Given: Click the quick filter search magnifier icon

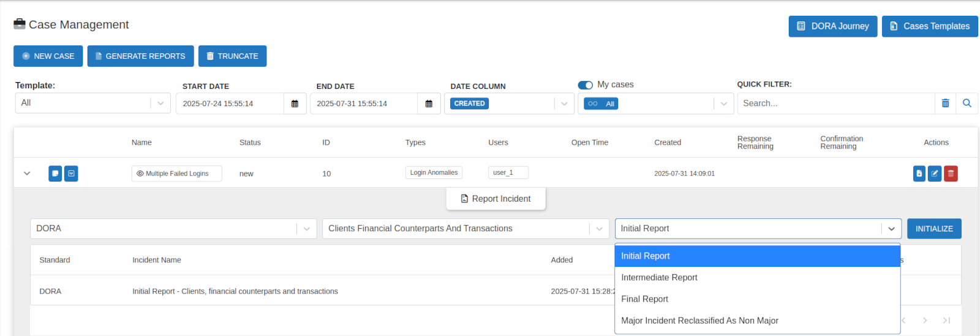Looking at the screenshot, I should (x=967, y=103).
